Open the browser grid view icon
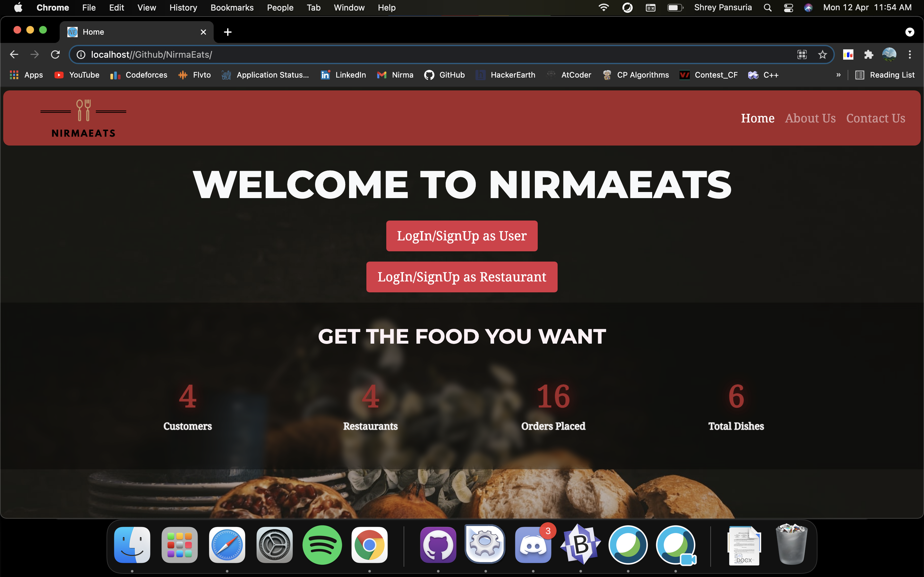924x577 pixels. coord(802,54)
